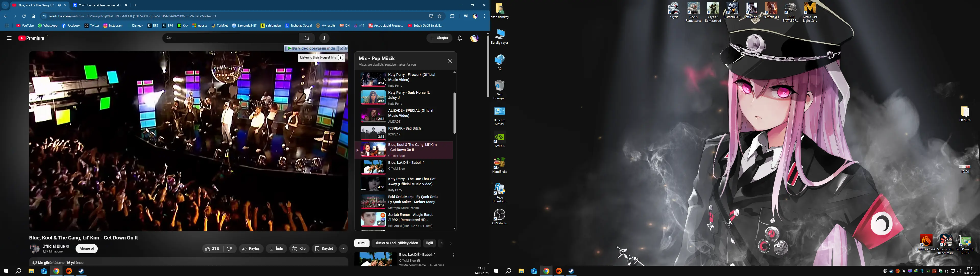Viewport: 980px width, 276px height.
Task: Click the İndir download button
Action: (x=276, y=249)
